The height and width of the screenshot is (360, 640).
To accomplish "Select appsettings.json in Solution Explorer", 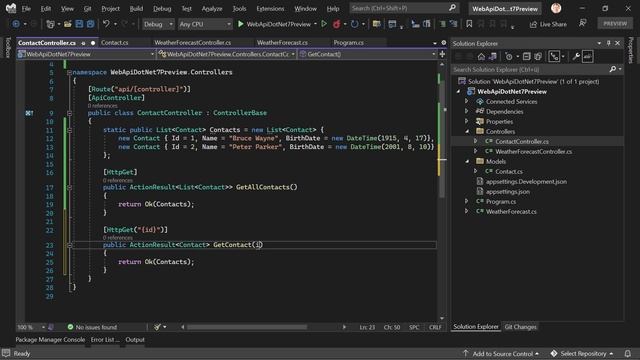I will pos(507,191).
